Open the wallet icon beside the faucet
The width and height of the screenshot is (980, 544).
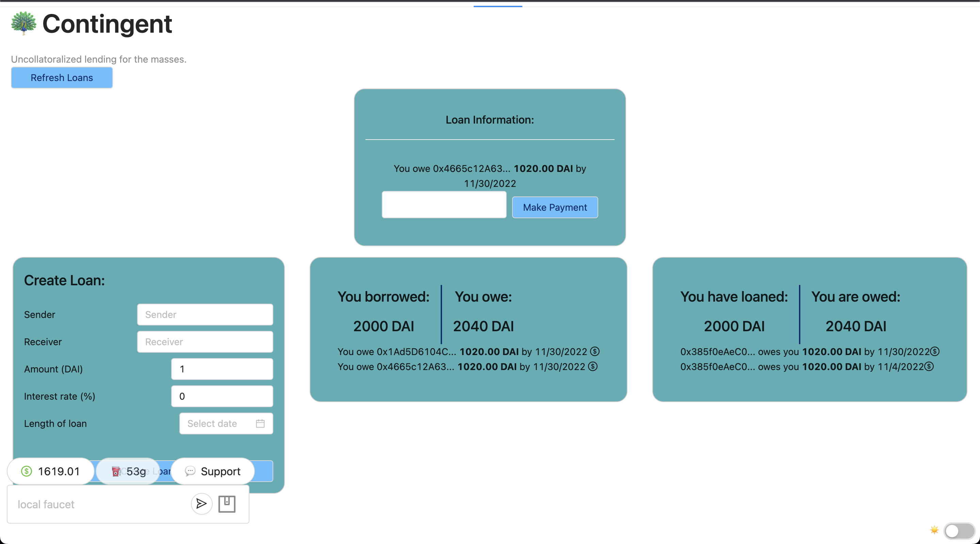point(227,504)
